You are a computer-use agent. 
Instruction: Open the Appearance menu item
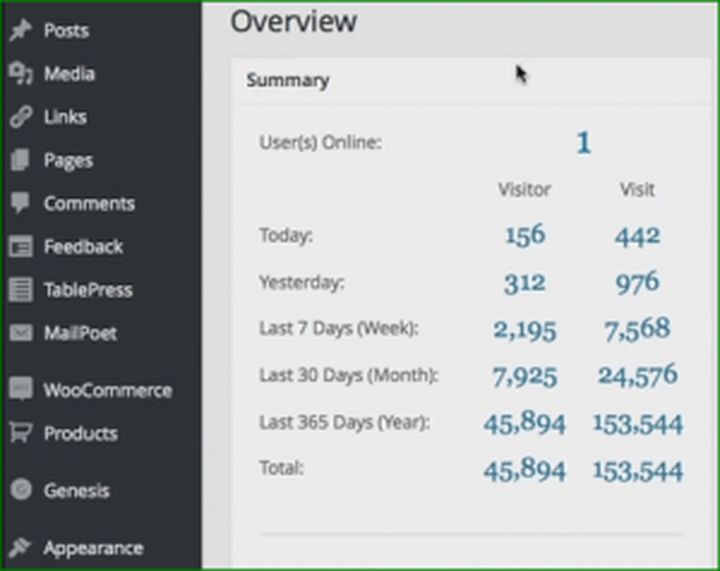pos(92,548)
